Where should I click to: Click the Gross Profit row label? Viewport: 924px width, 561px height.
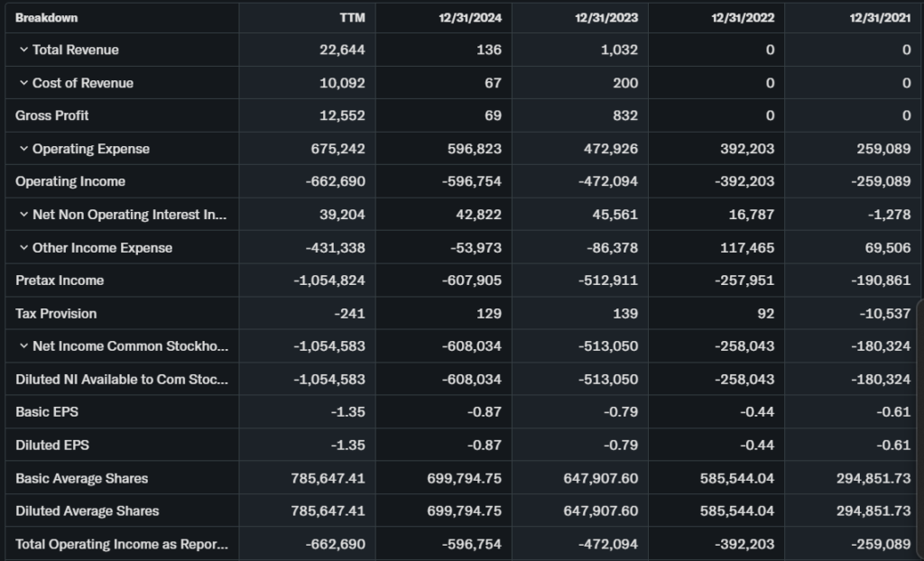pyautogui.click(x=52, y=115)
